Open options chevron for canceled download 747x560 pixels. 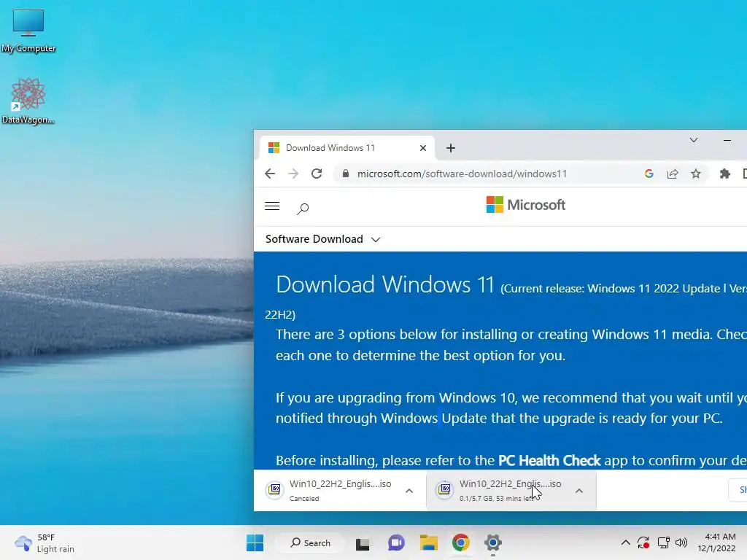(409, 491)
